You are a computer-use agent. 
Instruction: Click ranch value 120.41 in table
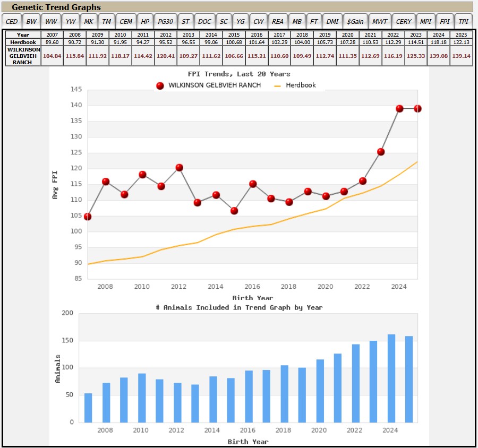(x=166, y=56)
